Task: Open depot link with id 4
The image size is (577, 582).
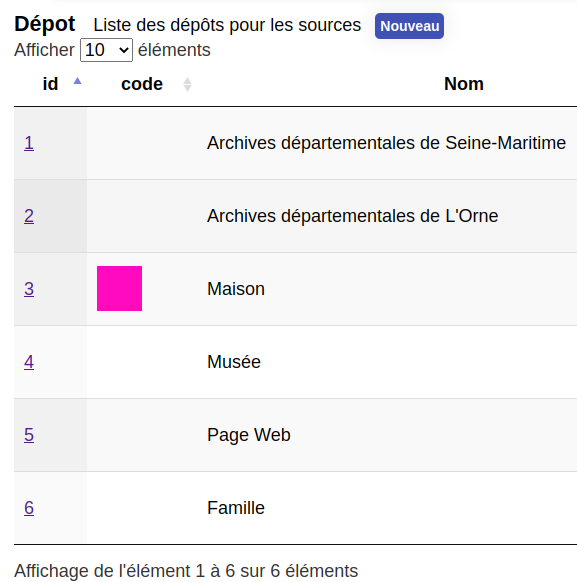Action: pyautogui.click(x=29, y=362)
